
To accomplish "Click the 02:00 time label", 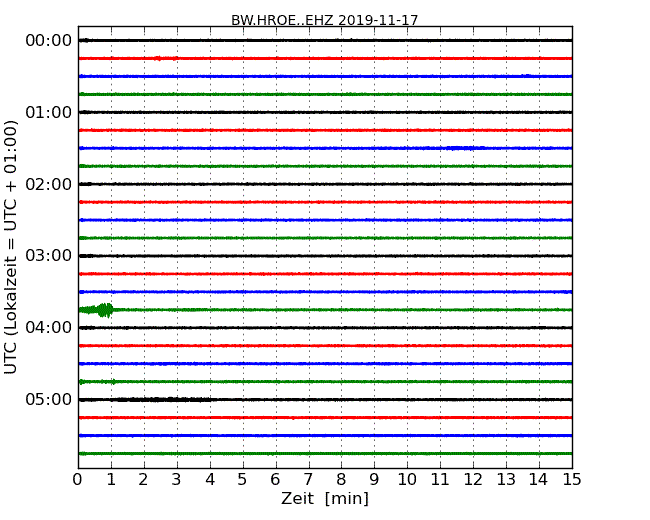I will 49,184.
